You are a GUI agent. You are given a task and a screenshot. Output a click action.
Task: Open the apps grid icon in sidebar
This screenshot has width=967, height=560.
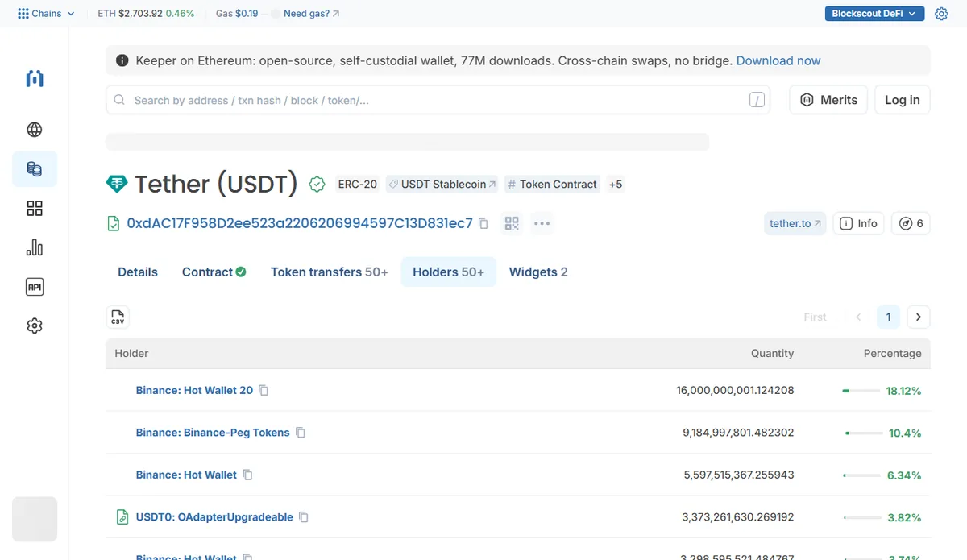coord(35,209)
